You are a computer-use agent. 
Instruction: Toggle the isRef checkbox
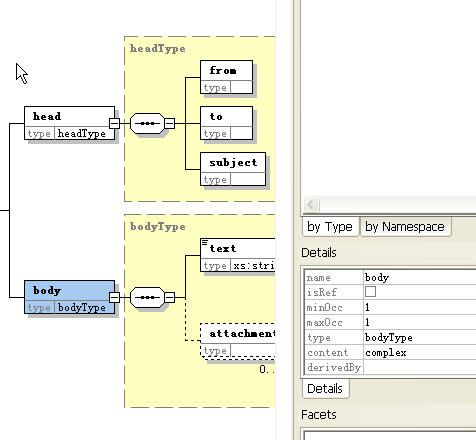pos(370,292)
